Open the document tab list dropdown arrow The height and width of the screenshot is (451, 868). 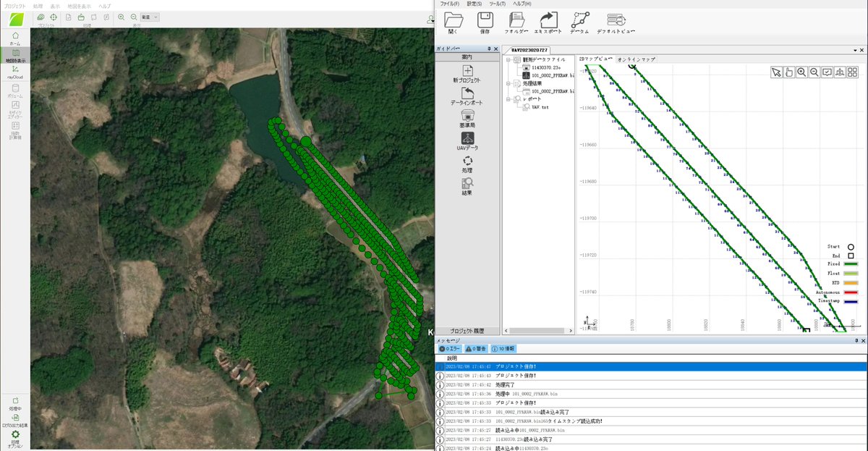[x=854, y=50]
